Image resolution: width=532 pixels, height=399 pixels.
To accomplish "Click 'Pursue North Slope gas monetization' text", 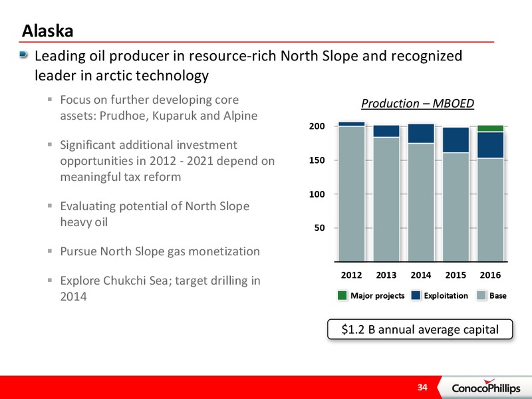I will (160, 251).
